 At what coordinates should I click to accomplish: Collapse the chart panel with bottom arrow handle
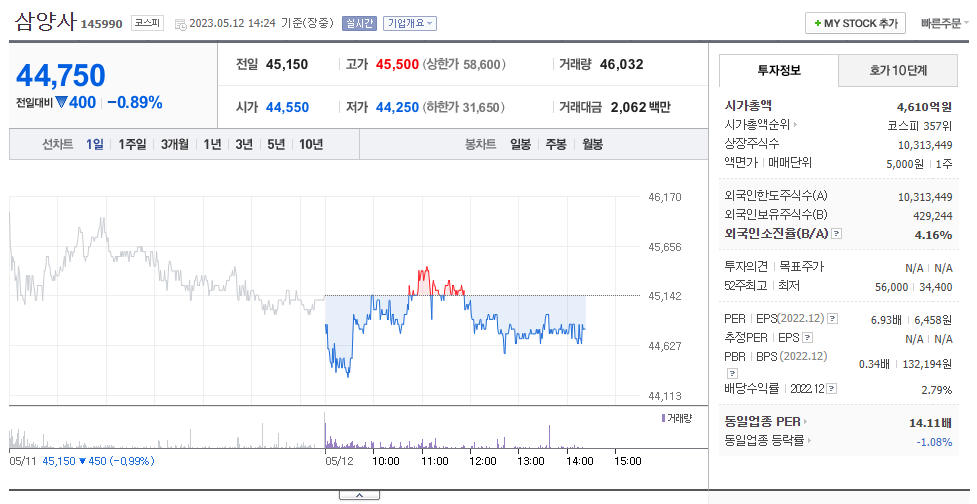359,495
